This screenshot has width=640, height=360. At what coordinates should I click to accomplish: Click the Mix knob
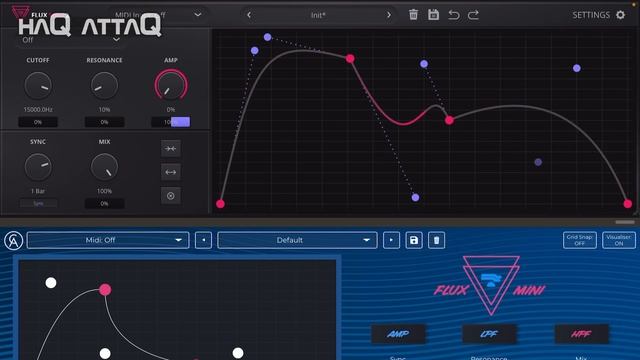[104, 167]
